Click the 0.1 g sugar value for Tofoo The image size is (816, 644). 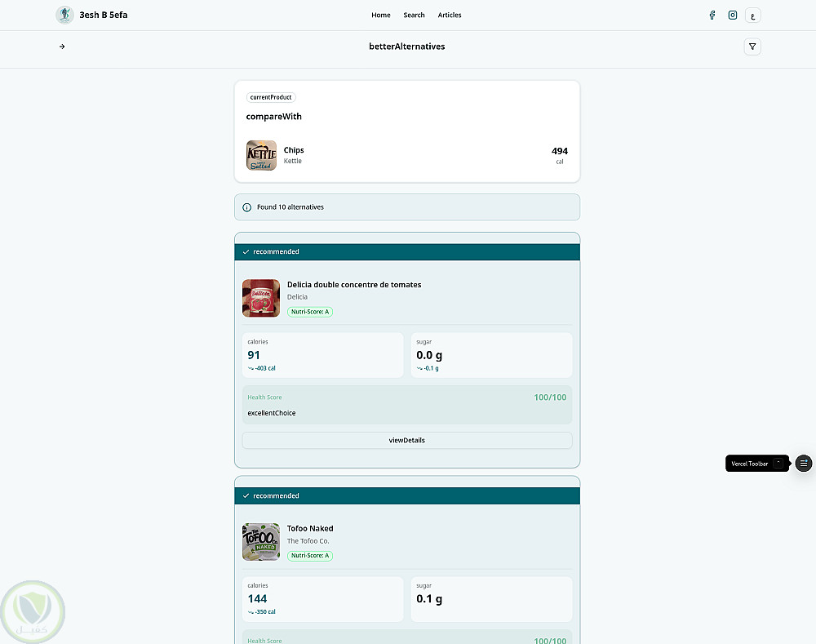[x=429, y=599]
